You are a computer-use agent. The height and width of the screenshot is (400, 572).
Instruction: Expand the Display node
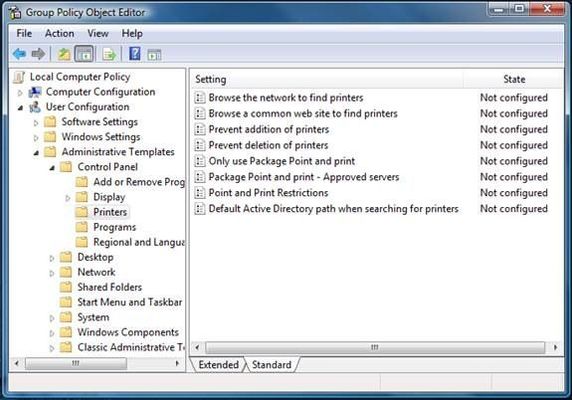pos(67,198)
